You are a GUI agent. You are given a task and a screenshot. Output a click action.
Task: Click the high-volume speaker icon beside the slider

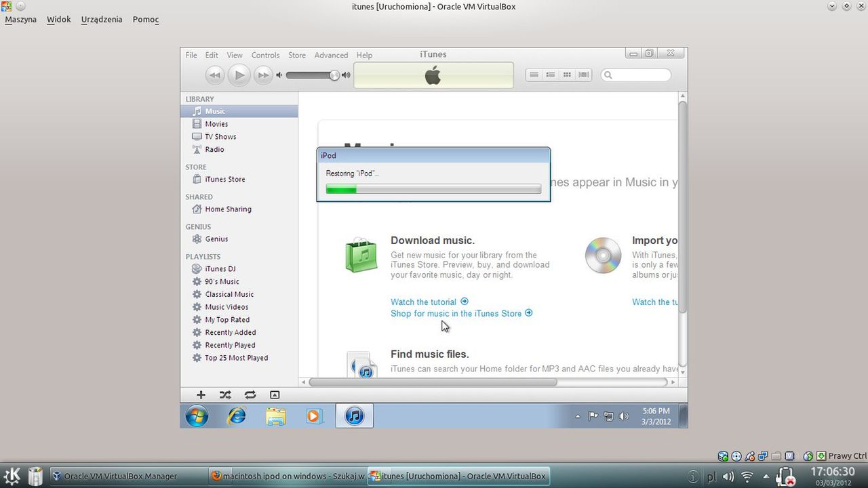[346, 75]
